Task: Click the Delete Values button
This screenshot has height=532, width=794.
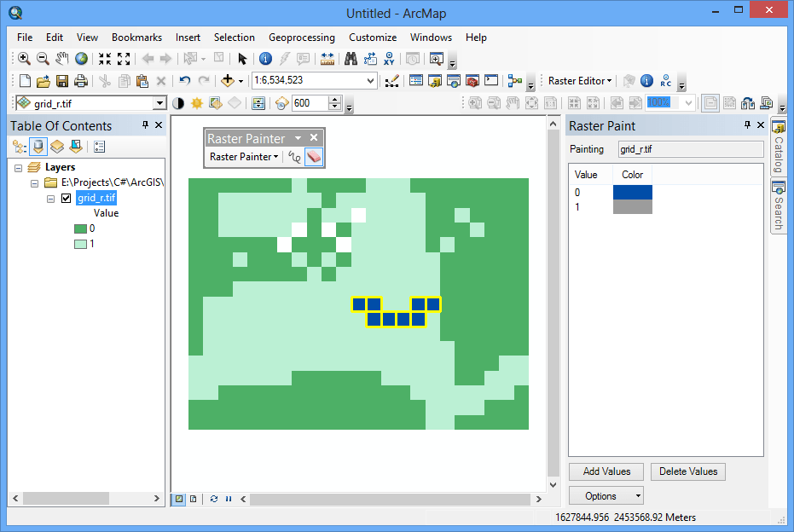Action: (x=687, y=471)
